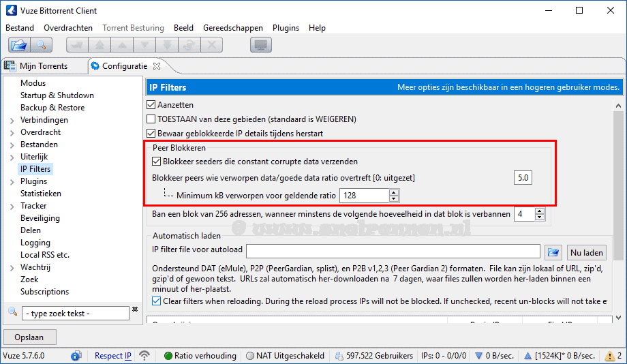
Task: Close the Configuratie tab with its X
Action: pyautogui.click(x=157, y=66)
